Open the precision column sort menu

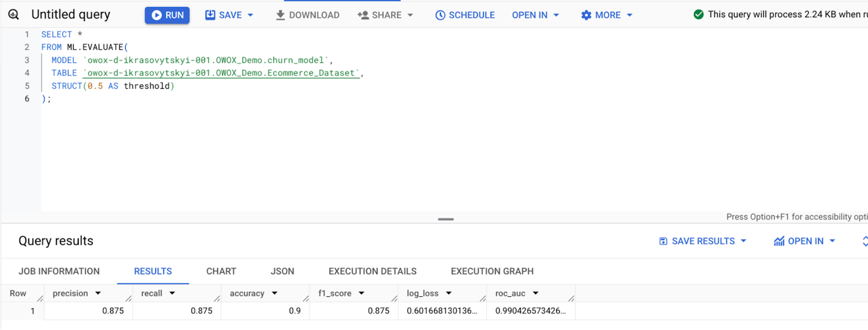[98, 294]
